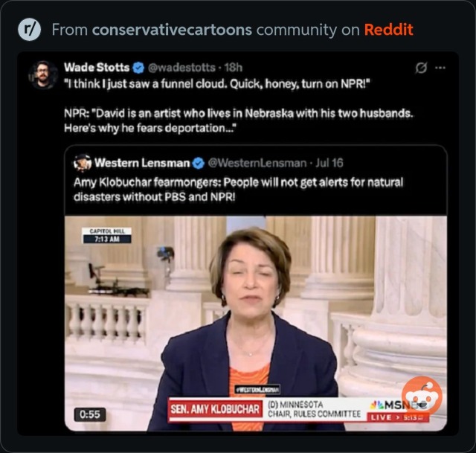
Task: Open quoted tweet text about Amy Klobuchar
Action: (238, 190)
